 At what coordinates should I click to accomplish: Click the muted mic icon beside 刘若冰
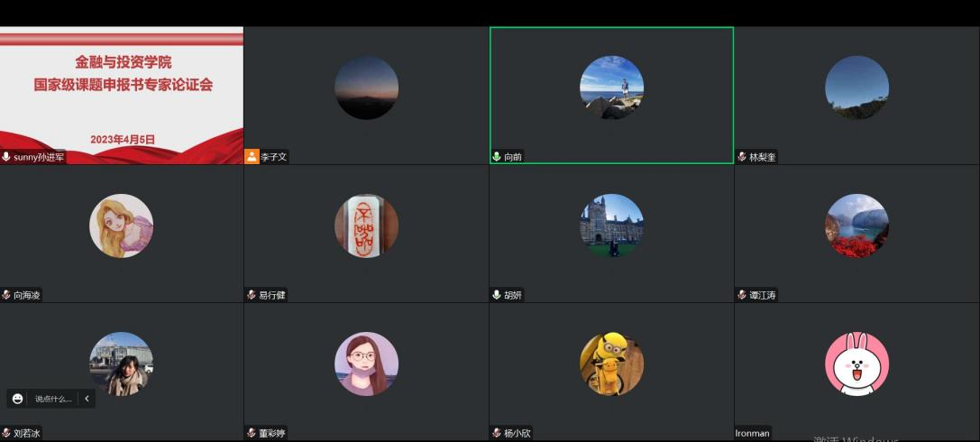(6, 433)
